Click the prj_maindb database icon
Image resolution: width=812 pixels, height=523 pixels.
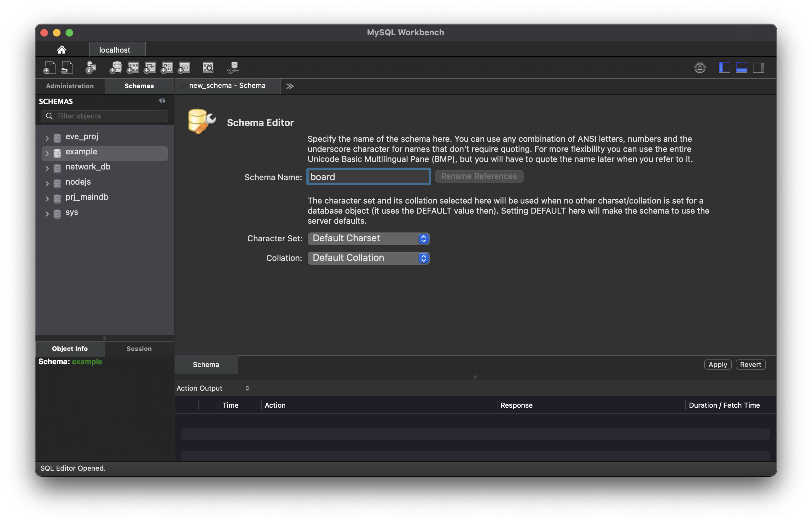tap(57, 198)
